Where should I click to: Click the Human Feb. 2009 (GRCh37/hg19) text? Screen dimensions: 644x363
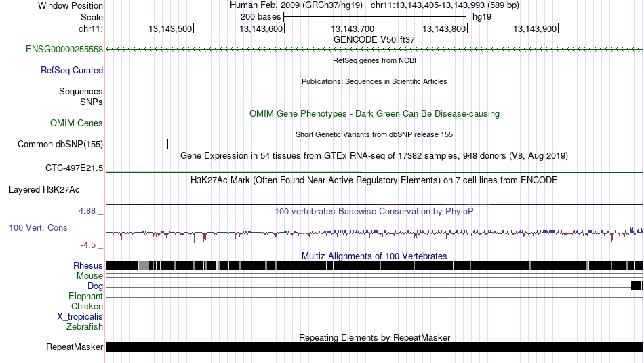(x=296, y=5)
